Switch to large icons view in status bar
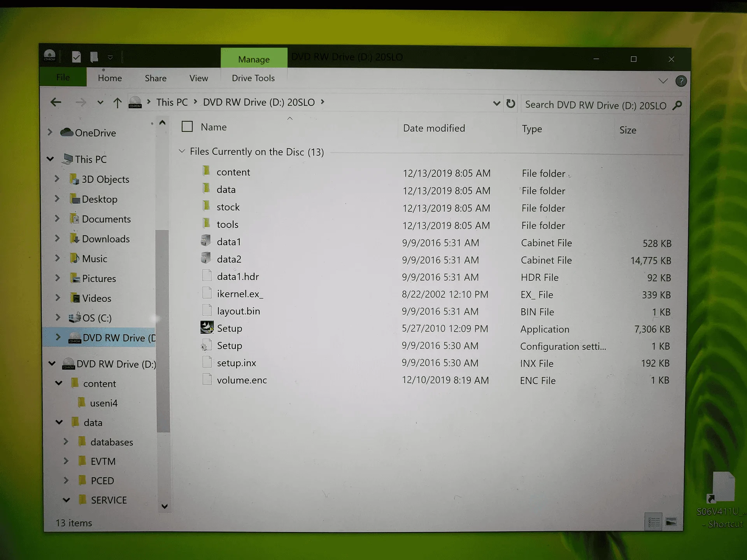Screen dimensions: 747x560 [x=671, y=521]
